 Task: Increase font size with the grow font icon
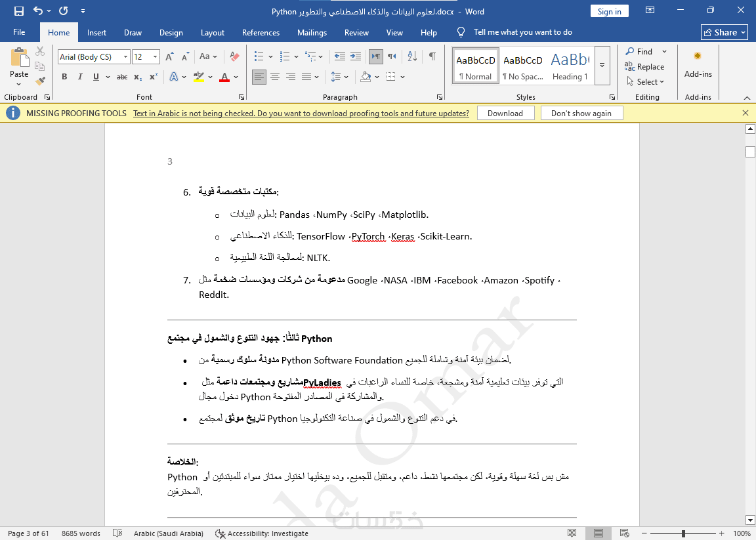(x=169, y=57)
